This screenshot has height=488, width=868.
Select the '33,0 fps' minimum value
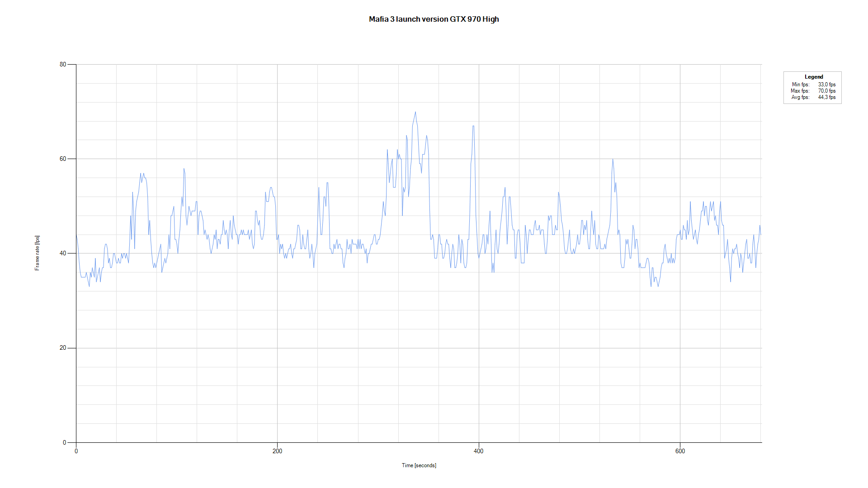click(827, 84)
